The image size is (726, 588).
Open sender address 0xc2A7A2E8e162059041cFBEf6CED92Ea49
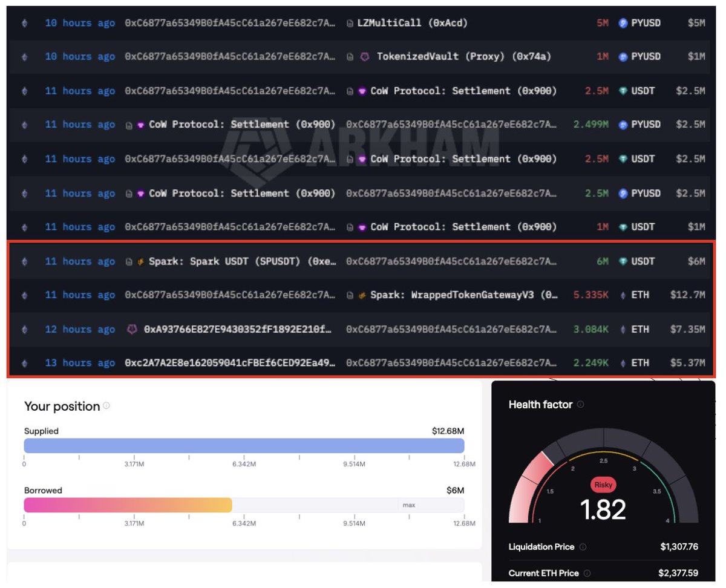[x=230, y=363]
